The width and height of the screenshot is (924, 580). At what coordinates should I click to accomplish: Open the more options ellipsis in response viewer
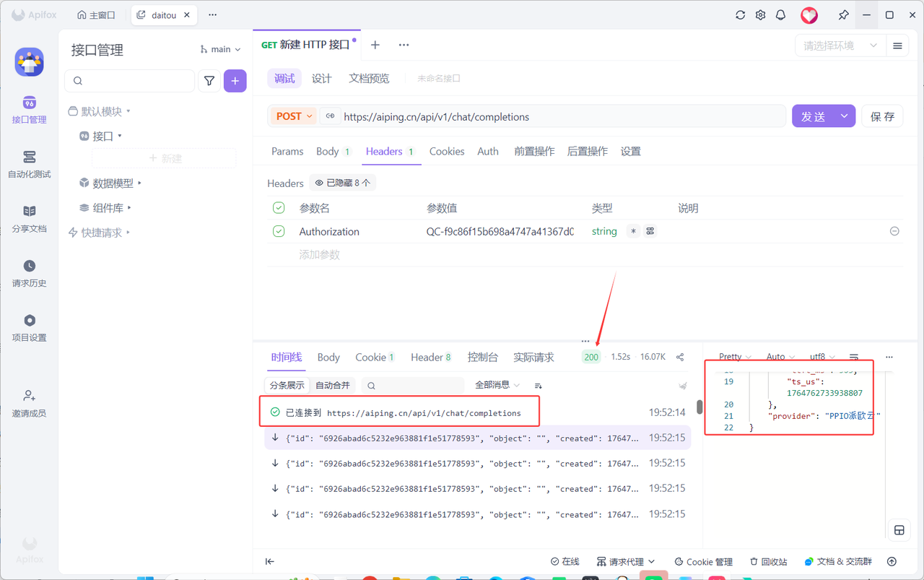point(889,357)
